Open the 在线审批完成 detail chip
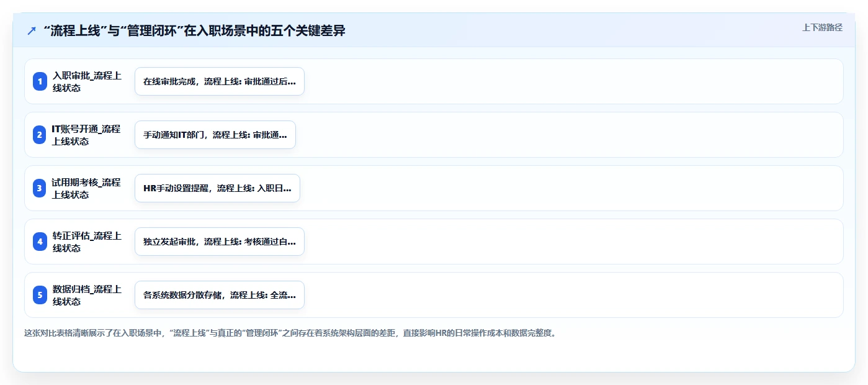Screen dimensions: 868x385 click(220, 81)
